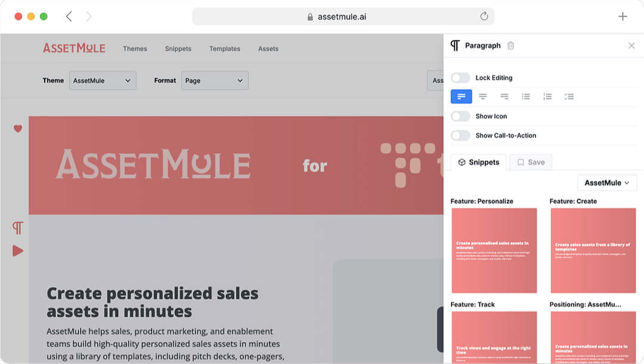Select the left-aligned paragraph style icon
The height and width of the screenshot is (364, 644).
461,96
